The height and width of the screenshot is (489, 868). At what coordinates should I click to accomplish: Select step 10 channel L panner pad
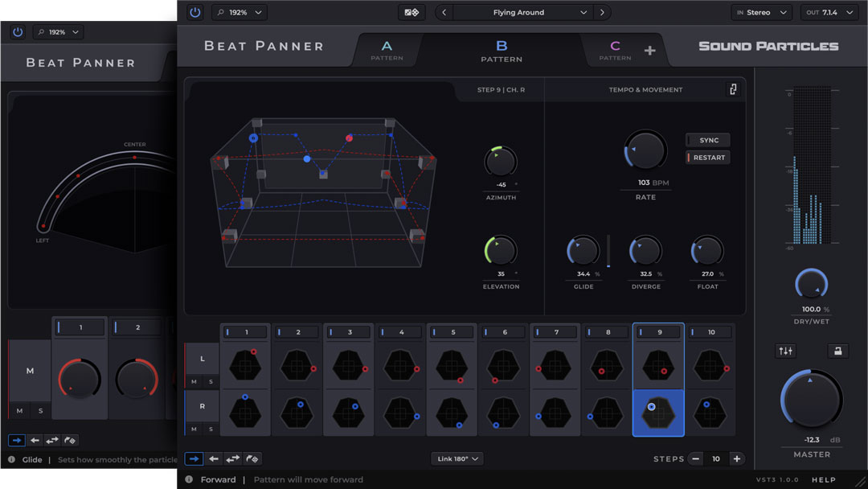710,365
